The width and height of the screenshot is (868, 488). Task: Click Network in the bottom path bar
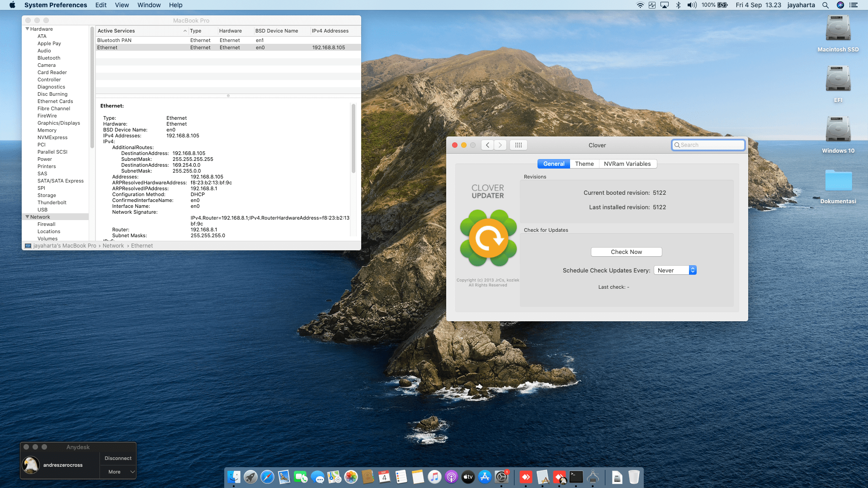113,246
